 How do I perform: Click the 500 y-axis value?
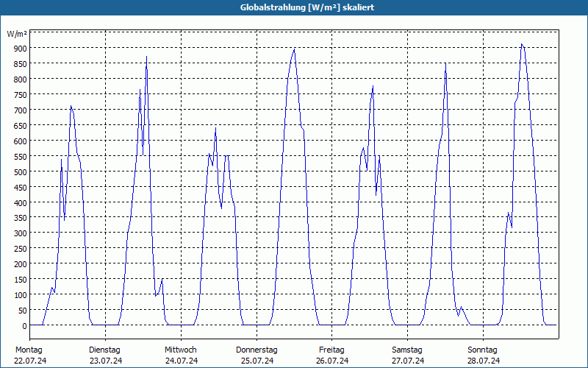(x=21, y=172)
